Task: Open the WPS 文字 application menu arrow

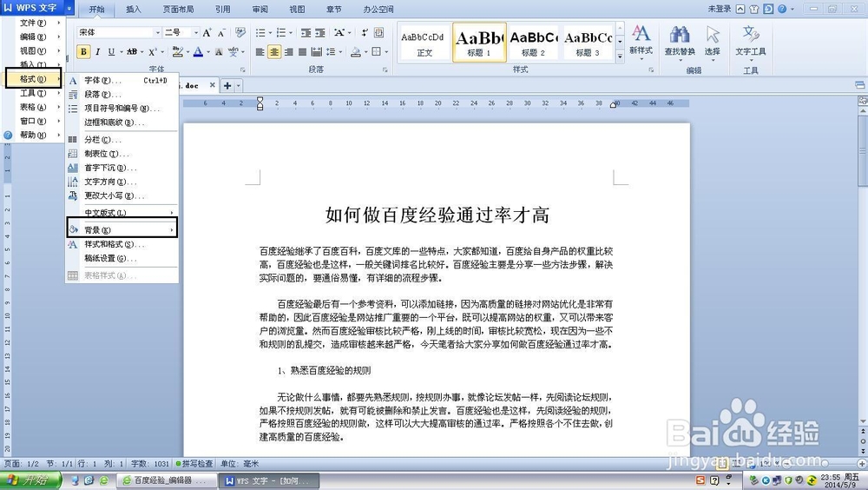Action: tap(69, 9)
